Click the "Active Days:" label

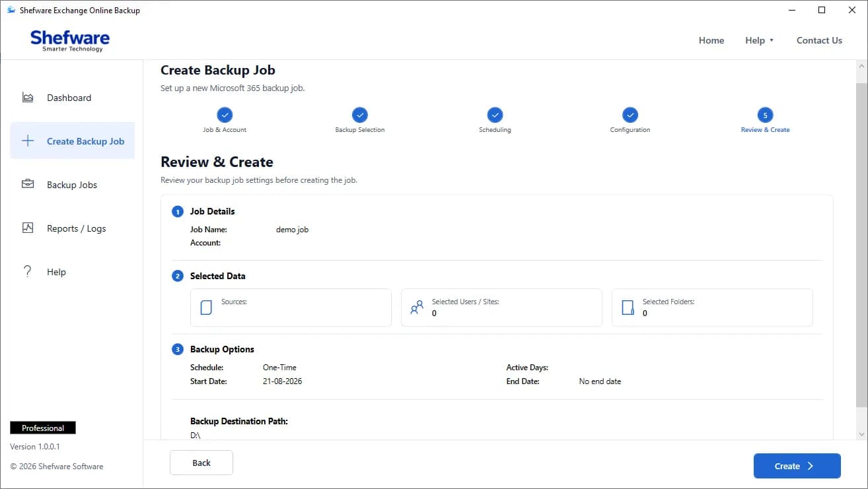[x=527, y=368]
